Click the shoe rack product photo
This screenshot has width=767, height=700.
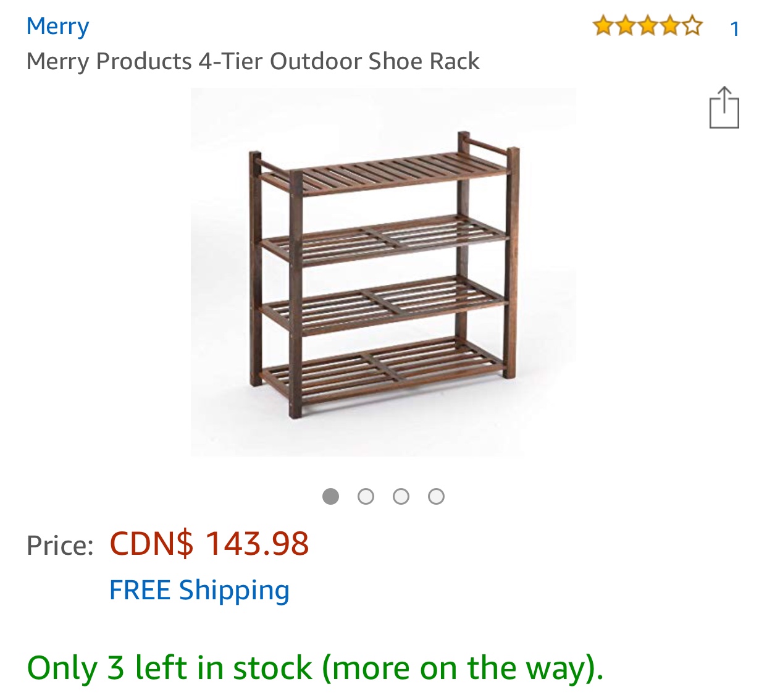[383, 272]
